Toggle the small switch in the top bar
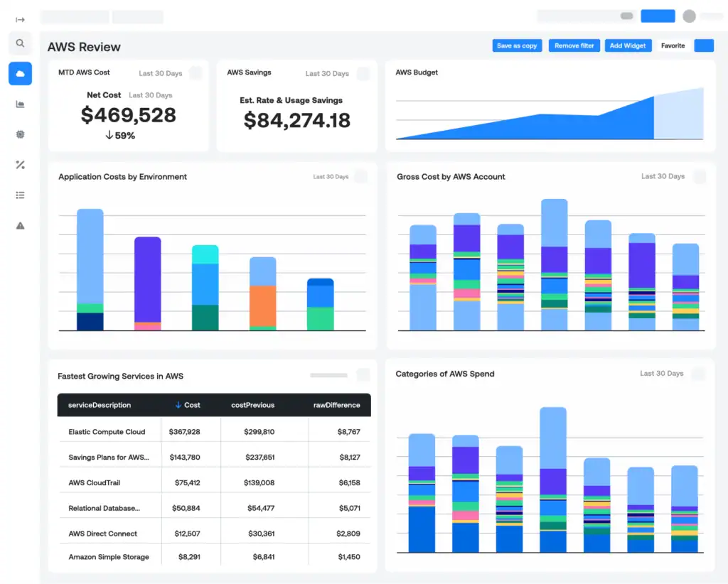Image resolution: width=728 pixels, height=584 pixels. click(x=626, y=16)
